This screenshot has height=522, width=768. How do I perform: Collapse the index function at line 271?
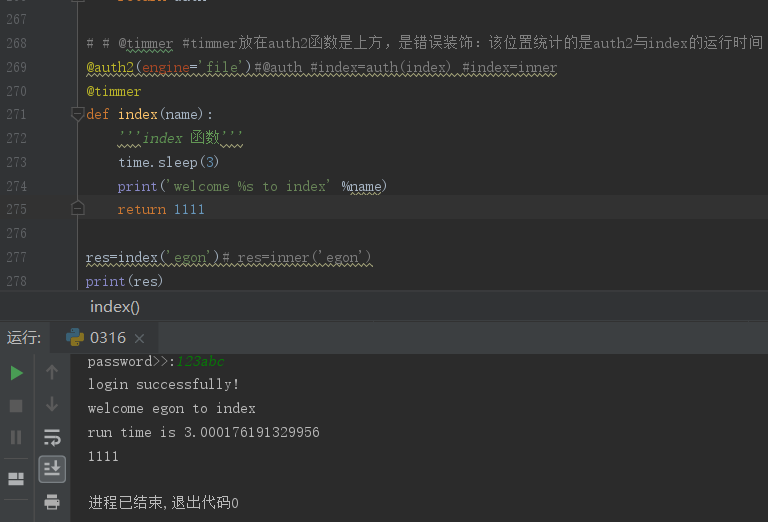point(77,114)
